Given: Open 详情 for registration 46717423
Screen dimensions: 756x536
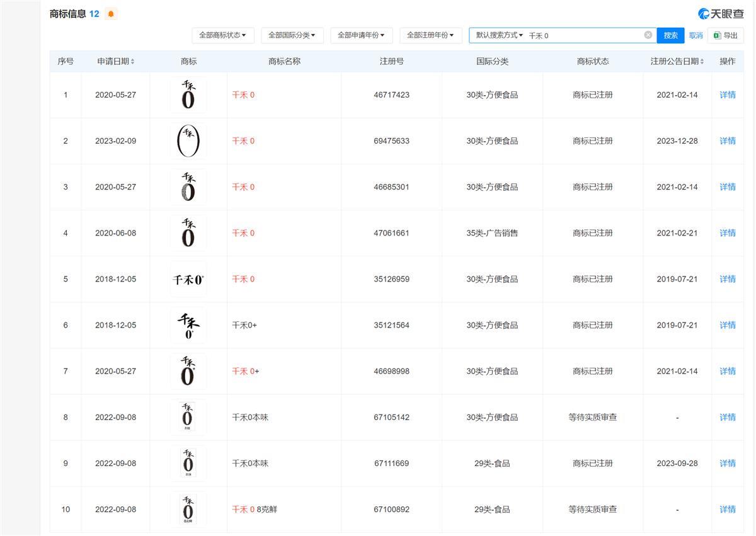Looking at the screenshot, I should [727, 95].
